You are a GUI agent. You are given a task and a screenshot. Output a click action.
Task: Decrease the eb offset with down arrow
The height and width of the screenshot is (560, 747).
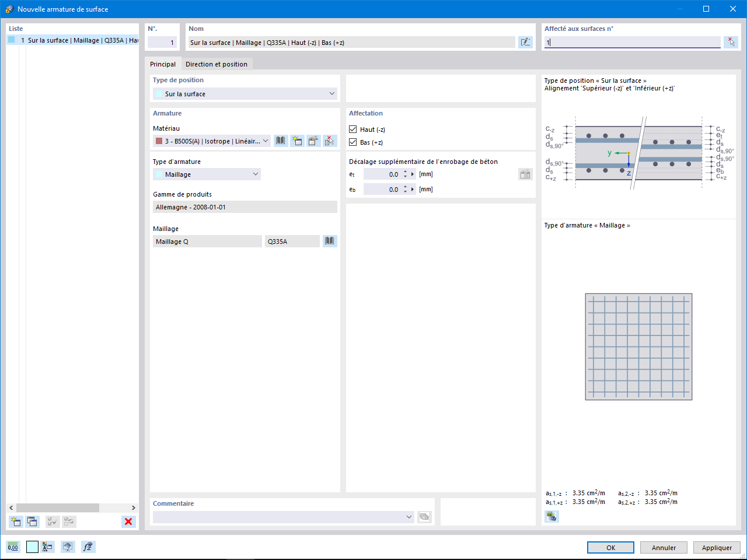(x=405, y=192)
